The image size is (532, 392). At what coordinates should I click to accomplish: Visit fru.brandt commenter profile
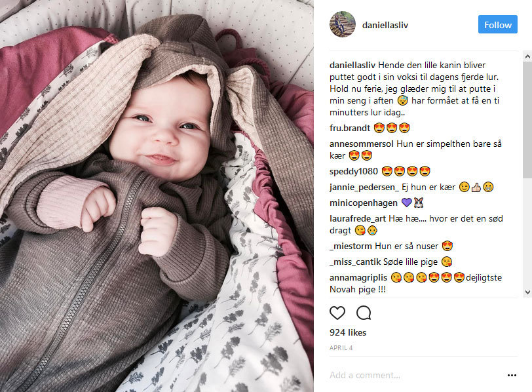(x=349, y=128)
